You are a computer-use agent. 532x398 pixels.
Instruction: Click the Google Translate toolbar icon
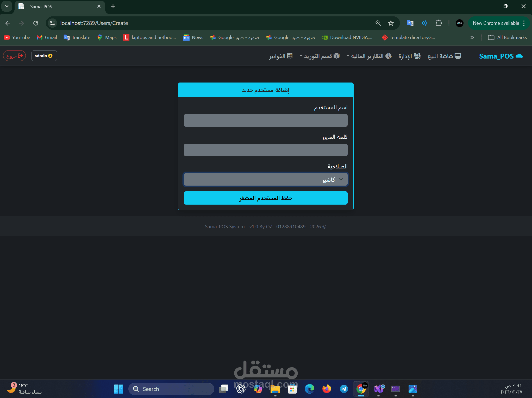click(x=410, y=23)
